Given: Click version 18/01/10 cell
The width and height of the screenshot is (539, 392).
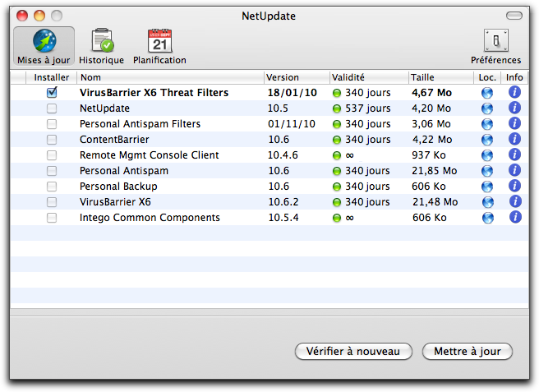Looking at the screenshot, I should coord(293,93).
